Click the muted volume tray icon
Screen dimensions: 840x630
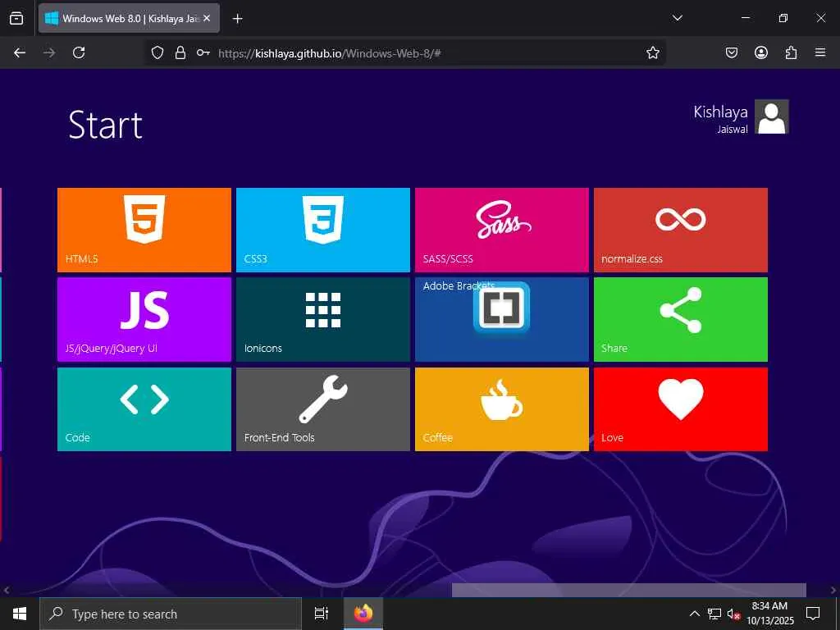[x=733, y=614]
